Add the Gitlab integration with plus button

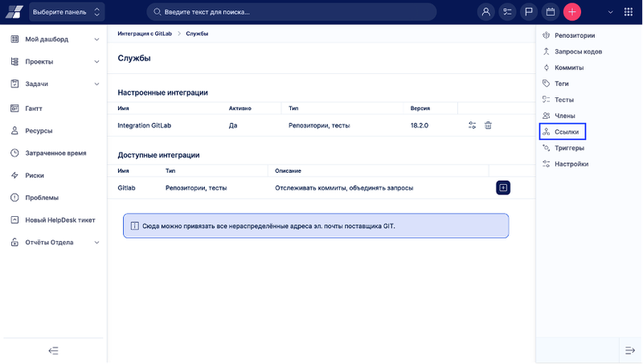(503, 188)
